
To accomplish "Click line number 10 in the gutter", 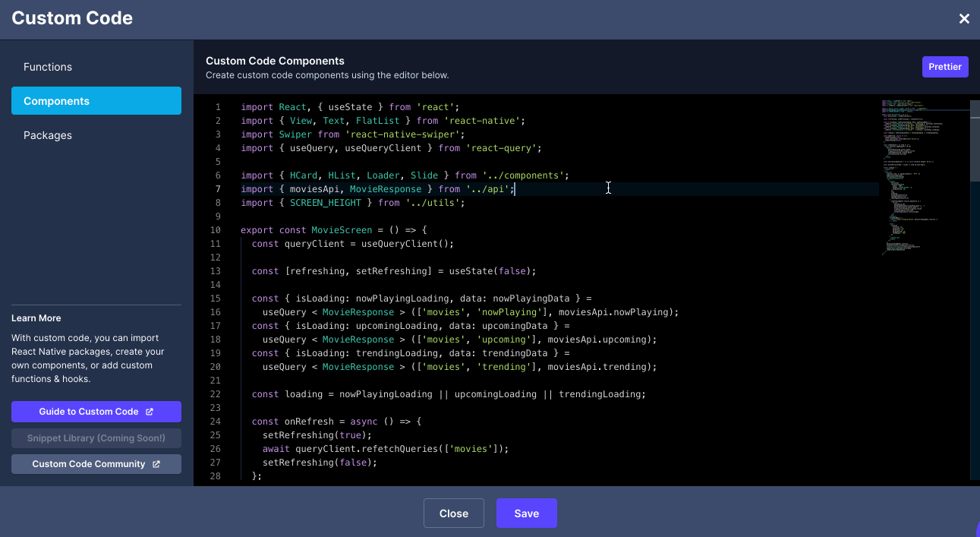I will click(216, 230).
